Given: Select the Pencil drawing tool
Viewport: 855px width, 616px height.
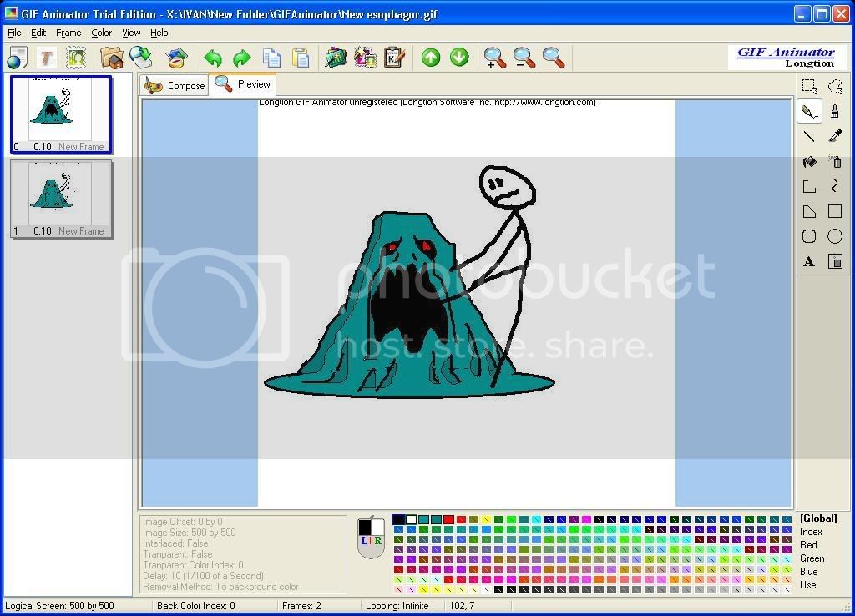Looking at the screenshot, I should pos(809,111).
